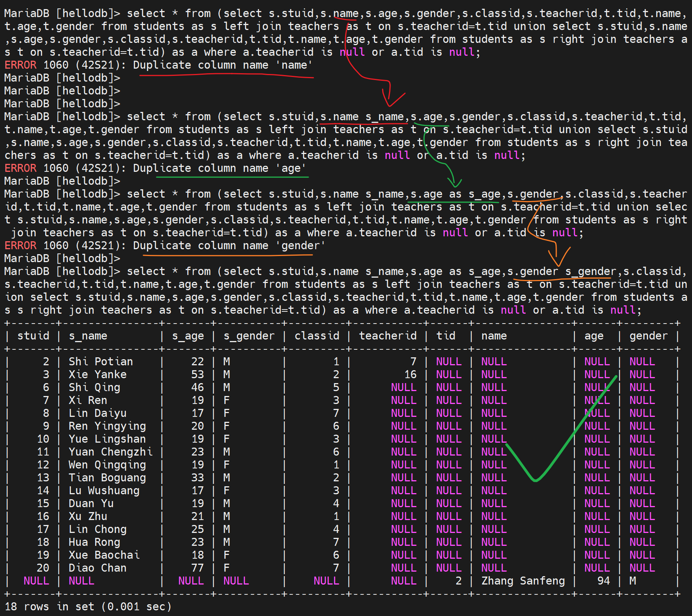Click the Lin Daiyu row name

coord(97,413)
